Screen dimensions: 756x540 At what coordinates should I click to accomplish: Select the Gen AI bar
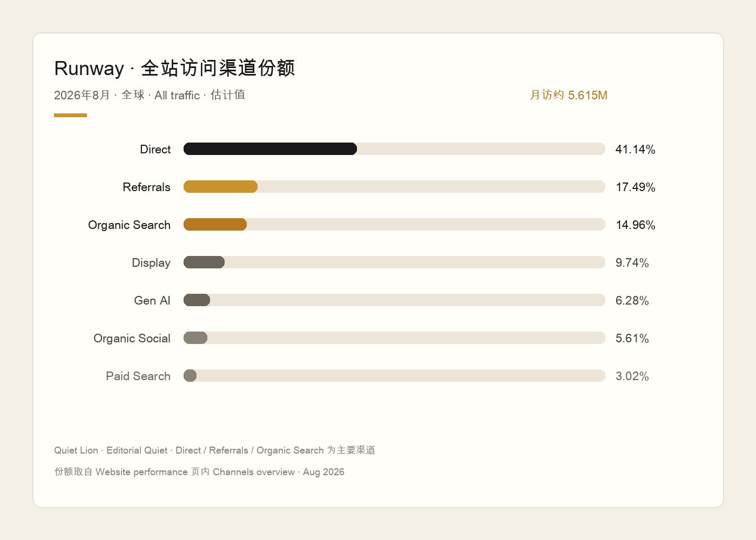point(394,300)
